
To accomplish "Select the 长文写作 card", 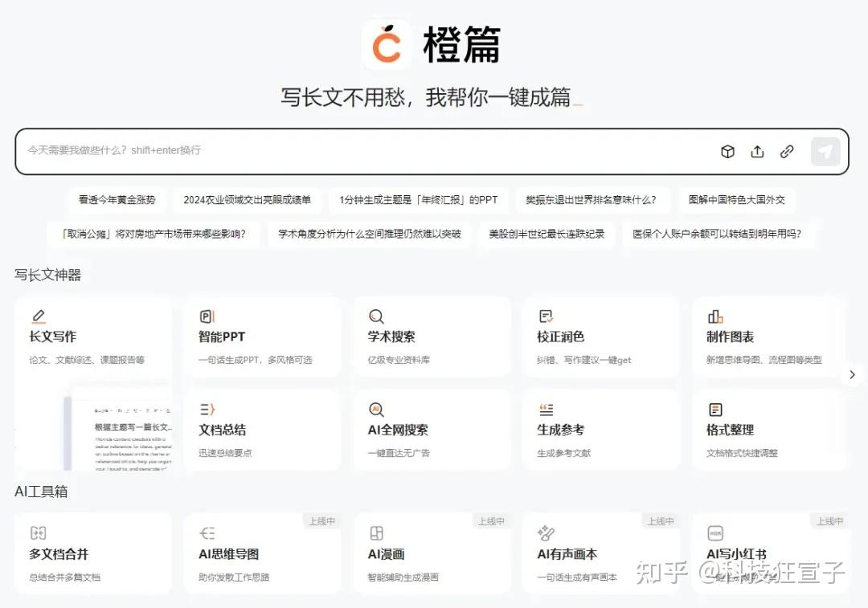I will click(92, 338).
